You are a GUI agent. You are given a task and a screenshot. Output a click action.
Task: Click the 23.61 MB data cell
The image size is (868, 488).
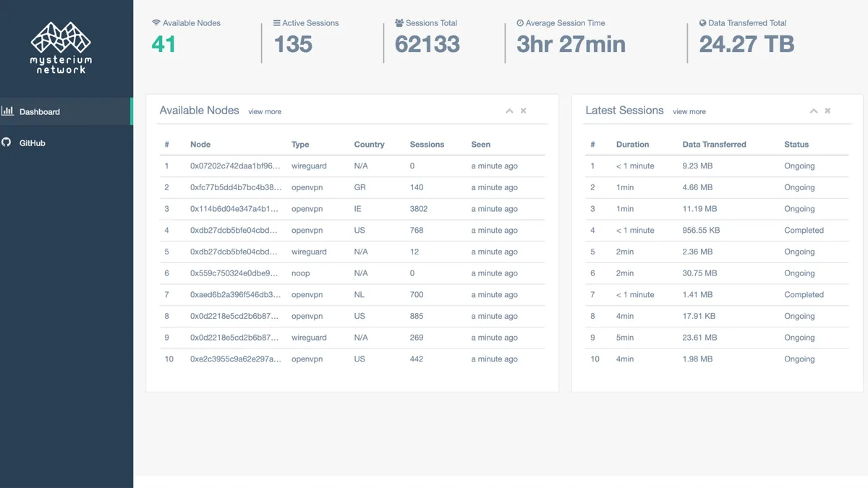pyautogui.click(x=700, y=338)
